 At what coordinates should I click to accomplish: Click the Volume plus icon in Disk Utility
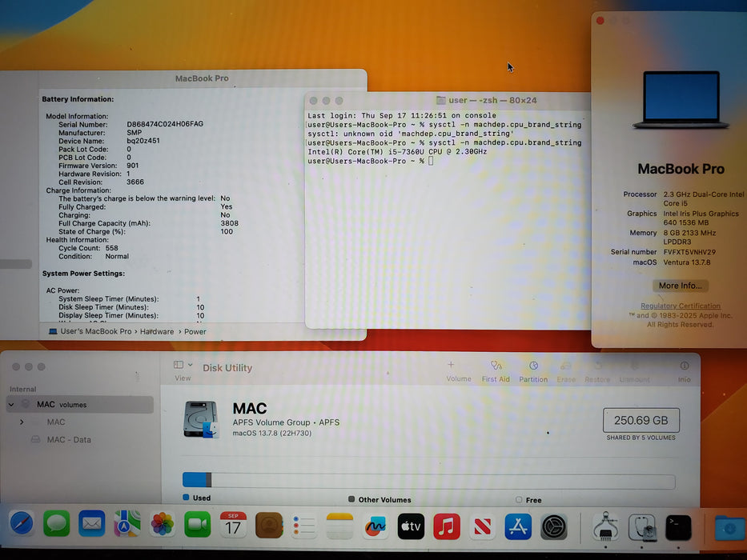(x=451, y=365)
